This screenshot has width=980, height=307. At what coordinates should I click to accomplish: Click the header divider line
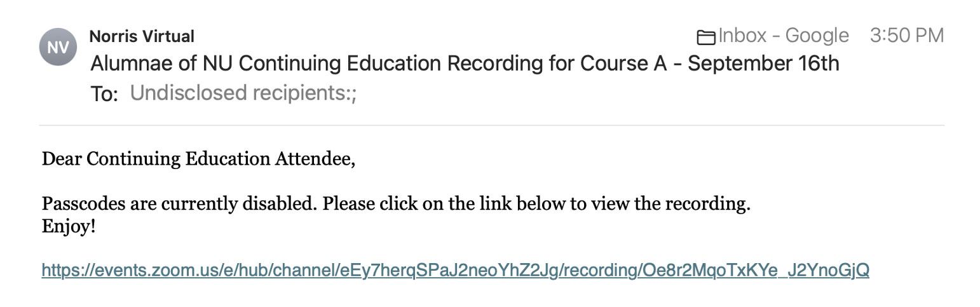tap(491, 125)
